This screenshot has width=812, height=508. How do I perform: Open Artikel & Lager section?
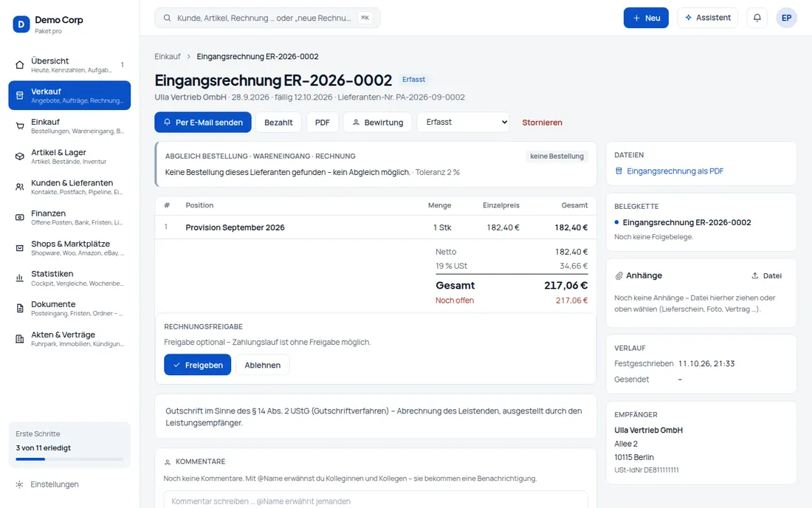pyautogui.click(x=69, y=157)
